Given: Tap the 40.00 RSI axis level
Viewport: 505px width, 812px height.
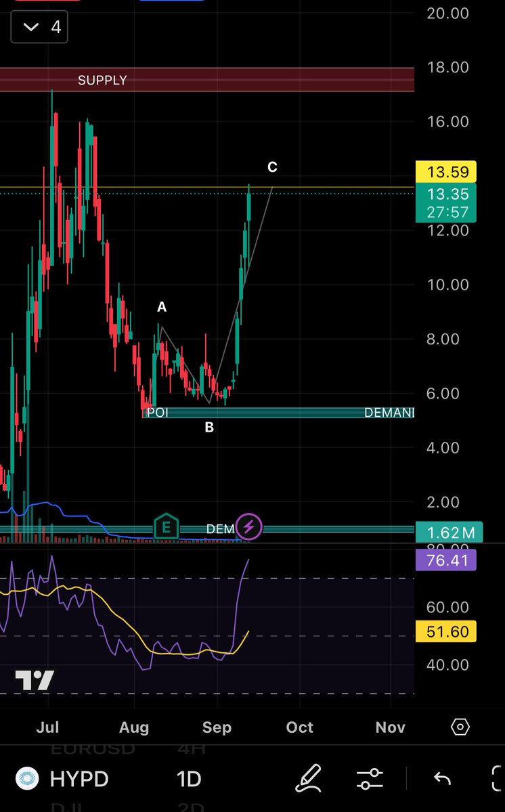Looking at the screenshot, I should [448, 665].
